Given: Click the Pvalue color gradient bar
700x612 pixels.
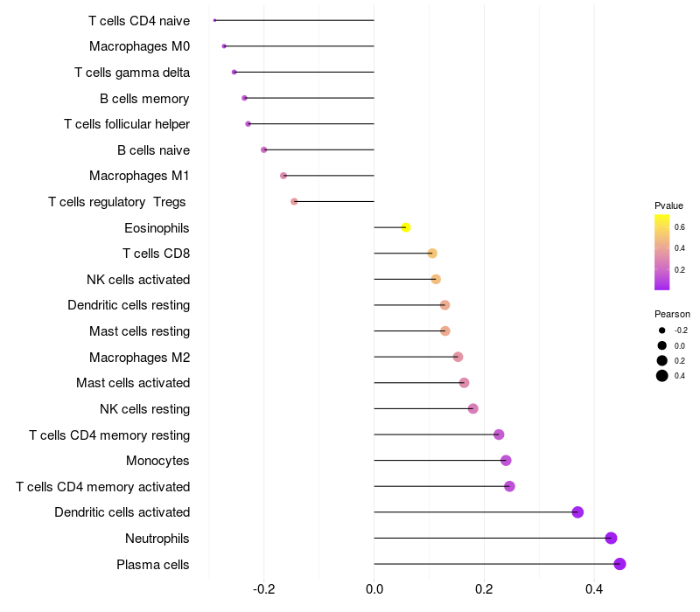Looking at the screenshot, I should click(x=662, y=252).
